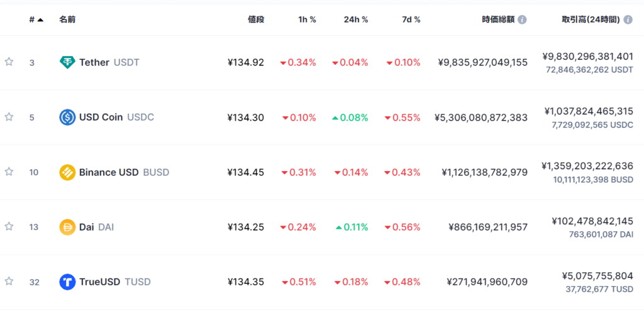Toggle favorite star for TrueUSD
Screen dimensions: 644x313
(9, 281)
